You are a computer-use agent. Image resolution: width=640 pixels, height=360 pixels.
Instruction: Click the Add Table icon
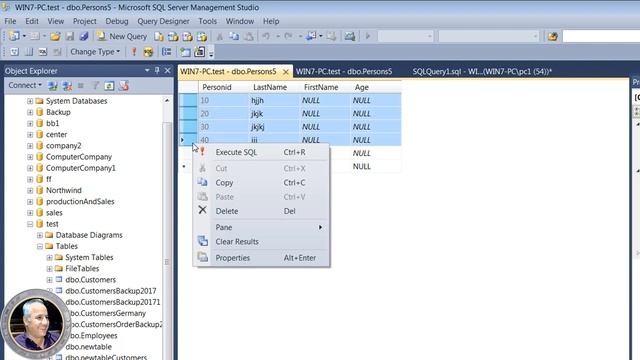(x=185, y=52)
